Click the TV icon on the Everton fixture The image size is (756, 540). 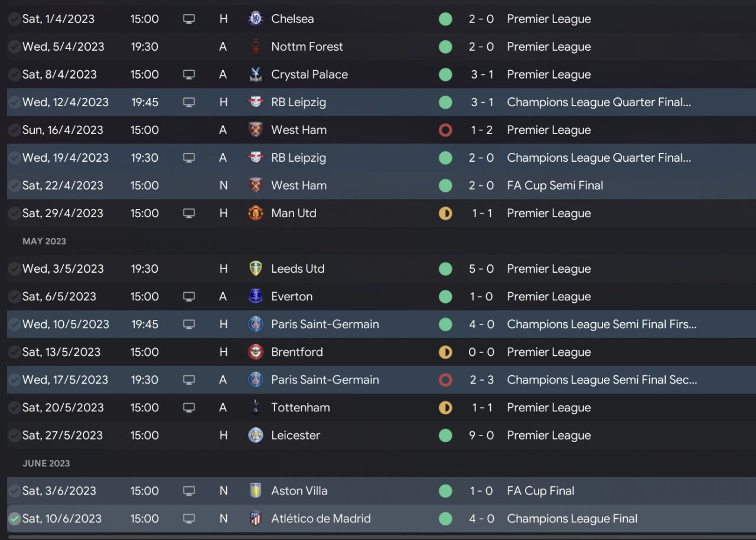coord(189,296)
